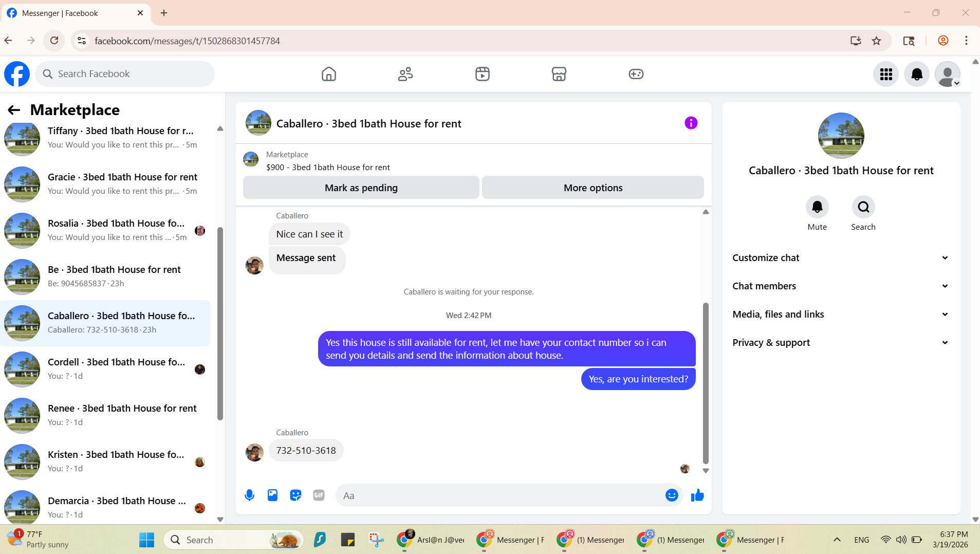Send a thumbs-up like
This screenshot has height=554, width=980.
[x=697, y=495]
